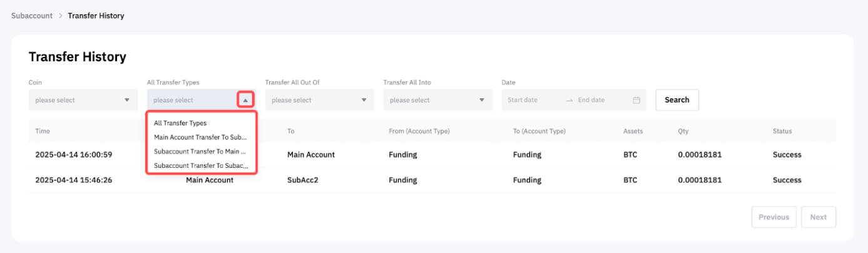This screenshot has width=868, height=253.
Task: Choose Main Account Transfer To Subaccount option
Action: coord(200,137)
